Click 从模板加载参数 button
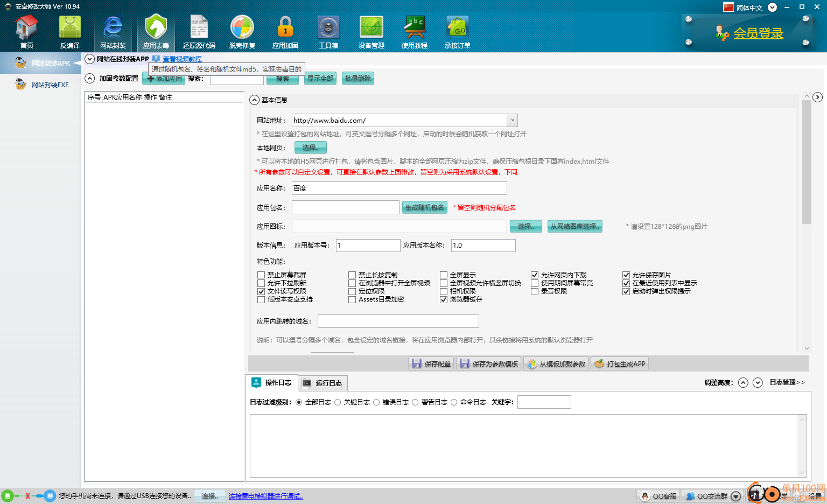827x504 pixels. (556, 363)
